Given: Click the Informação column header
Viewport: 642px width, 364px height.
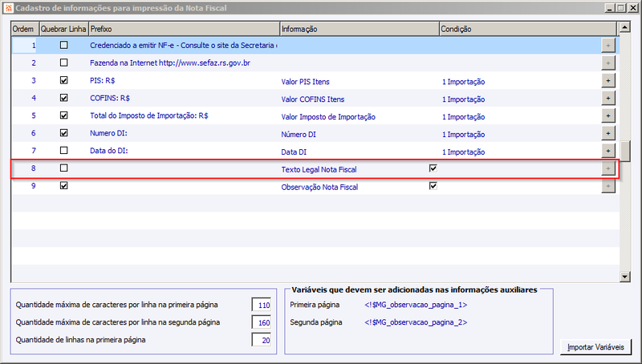Looking at the screenshot, I should [x=360, y=29].
